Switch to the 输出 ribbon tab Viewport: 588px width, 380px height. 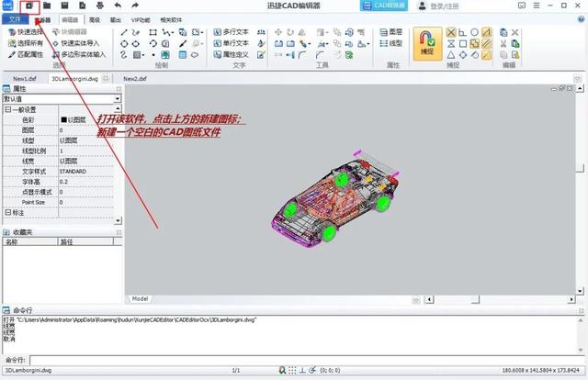[x=115, y=20]
